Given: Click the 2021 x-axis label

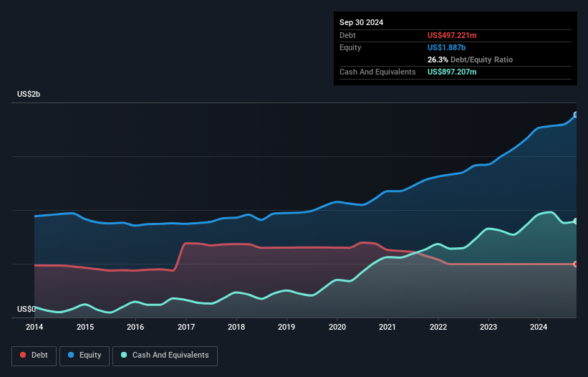Looking at the screenshot, I should point(387,327).
